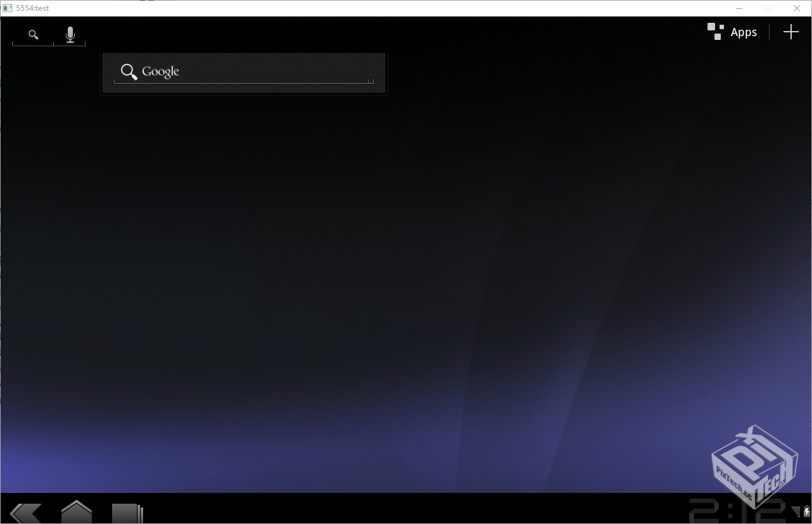Open the Recent Apps list
The width and height of the screenshot is (812, 524).
tap(127, 513)
